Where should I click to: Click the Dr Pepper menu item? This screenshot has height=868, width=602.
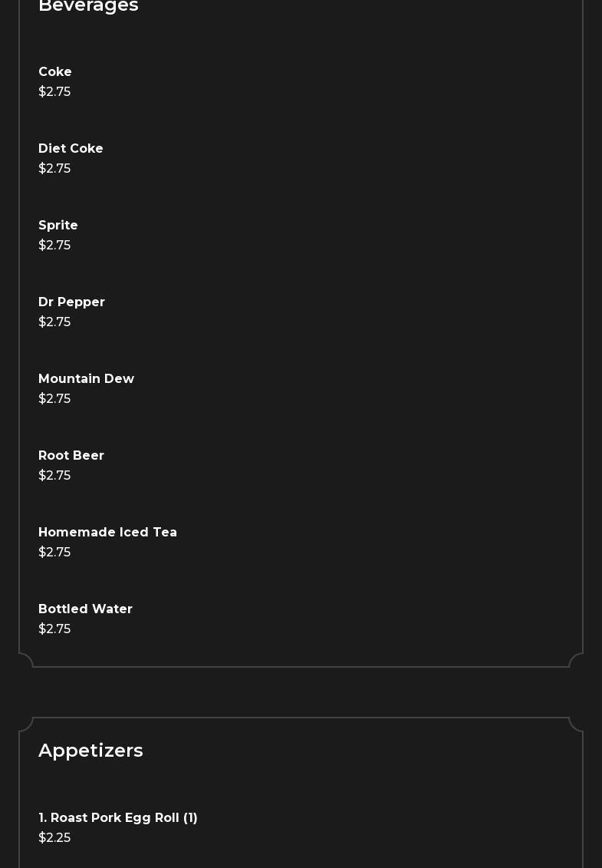click(x=71, y=302)
